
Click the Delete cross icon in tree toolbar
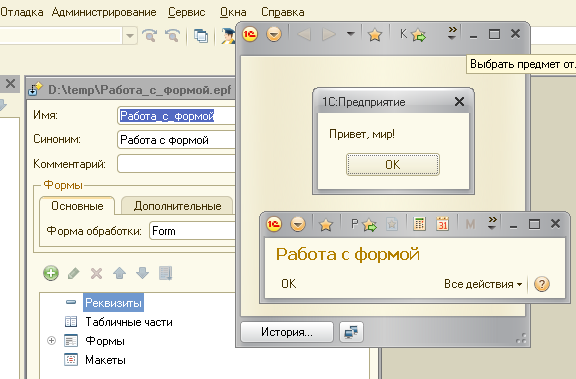(97, 273)
